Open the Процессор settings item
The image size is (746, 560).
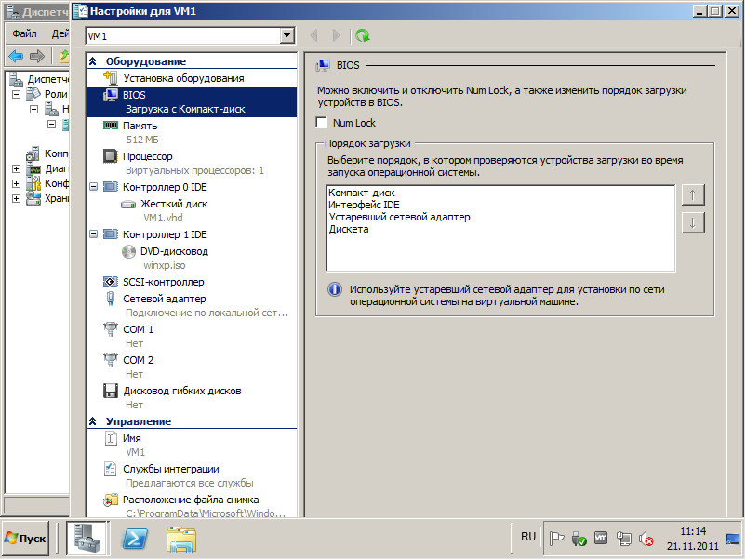coord(147,156)
